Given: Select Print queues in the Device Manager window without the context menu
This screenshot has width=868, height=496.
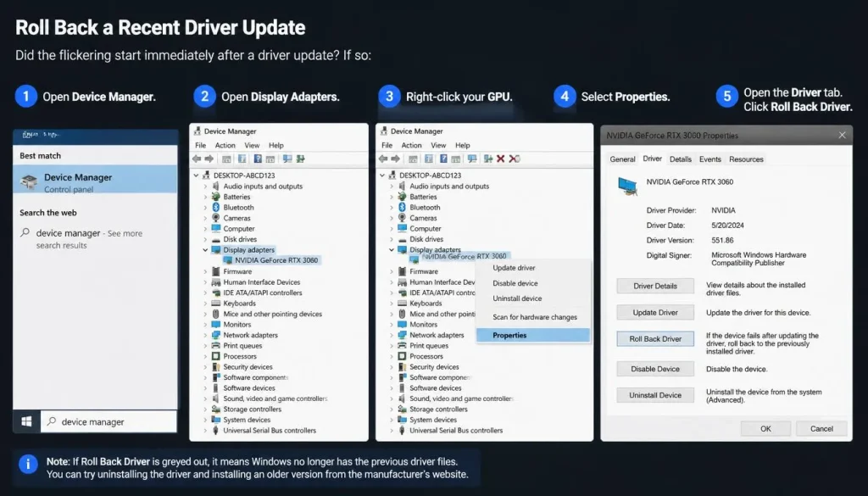Looking at the screenshot, I should click(x=242, y=345).
